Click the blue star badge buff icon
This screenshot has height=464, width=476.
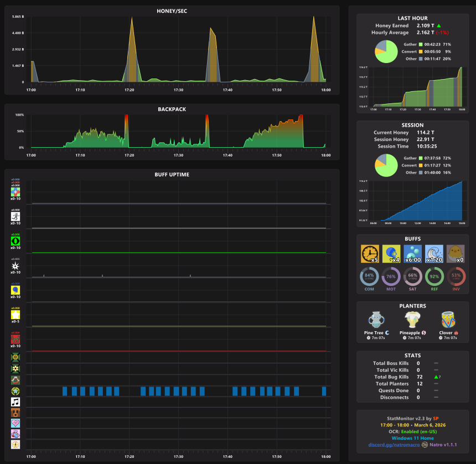tap(15, 391)
